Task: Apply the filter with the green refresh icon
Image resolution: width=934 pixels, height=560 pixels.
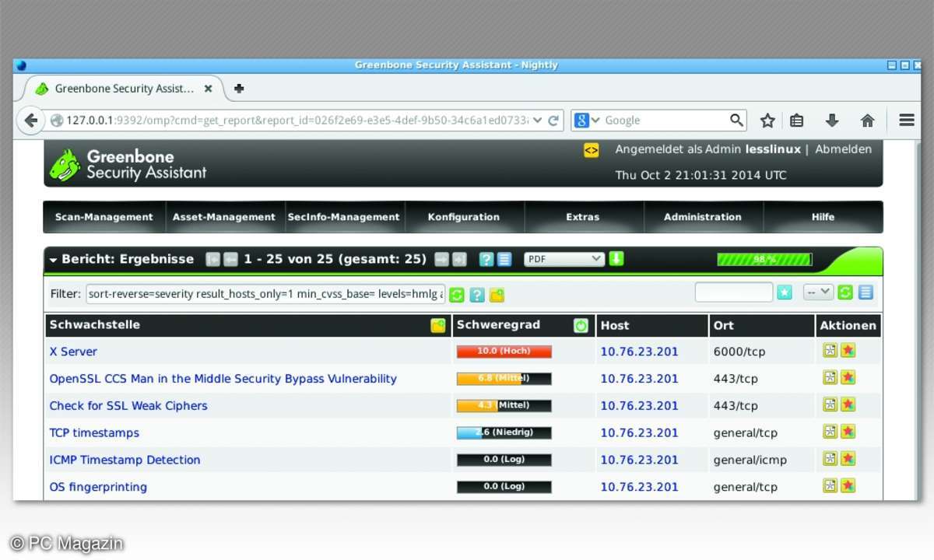Action: [x=457, y=294]
